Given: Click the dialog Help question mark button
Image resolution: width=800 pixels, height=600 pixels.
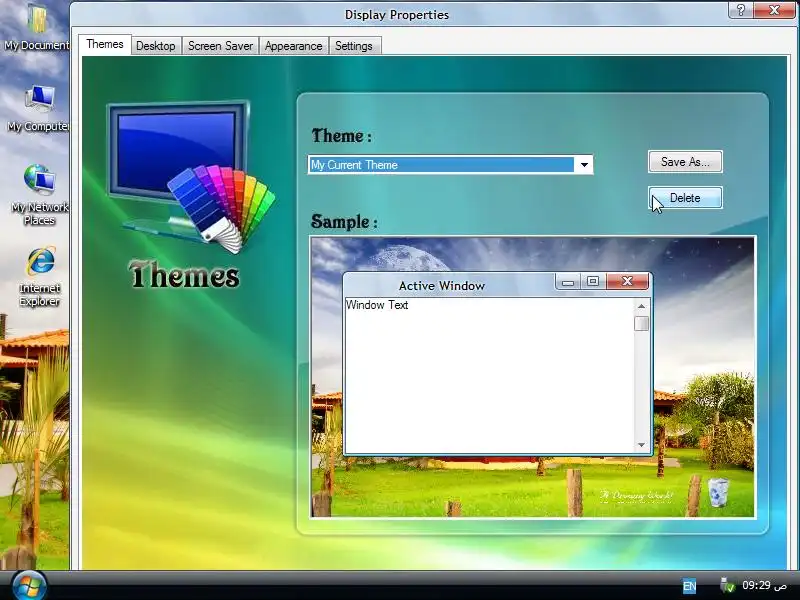Looking at the screenshot, I should (x=741, y=10).
